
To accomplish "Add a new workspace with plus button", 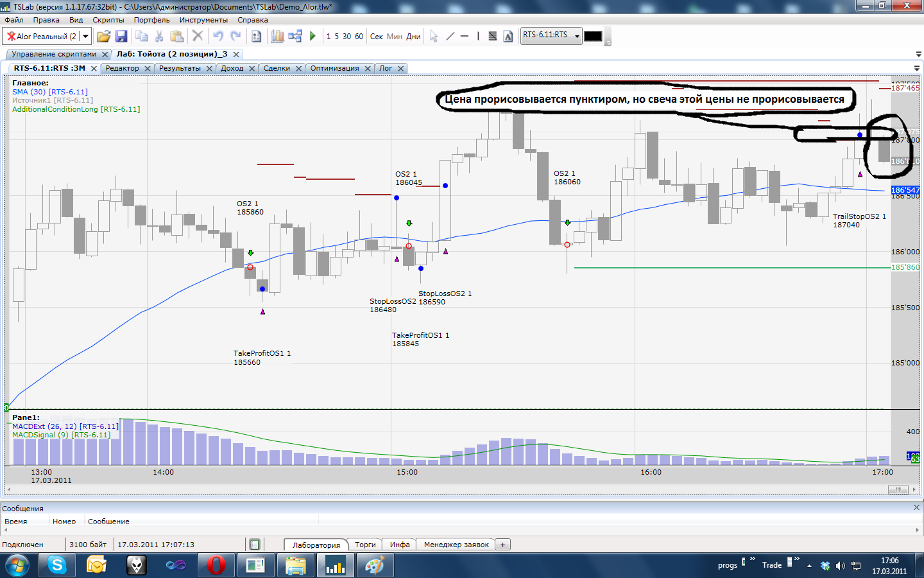I will (503, 545).
